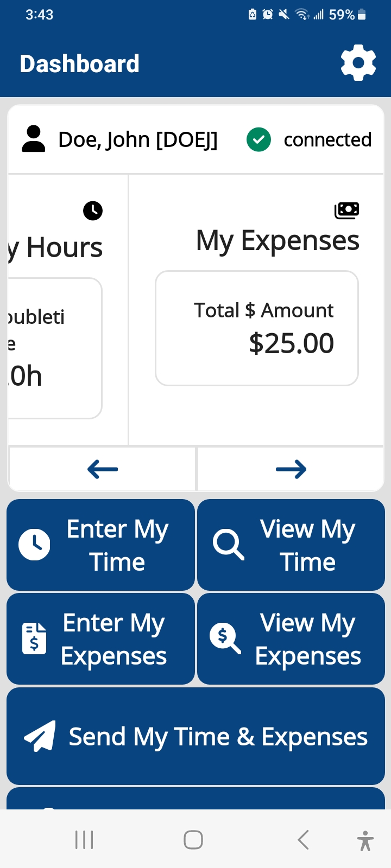This screenshot has width=391, height=868.
Task: Tap the Android recent apps button
Action: point(84,840)
